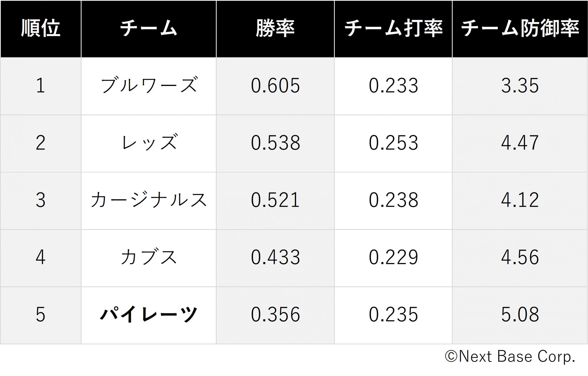The image size is (588, 376).
Task: Click rank number 4 cell
Action: pos(40,258)
